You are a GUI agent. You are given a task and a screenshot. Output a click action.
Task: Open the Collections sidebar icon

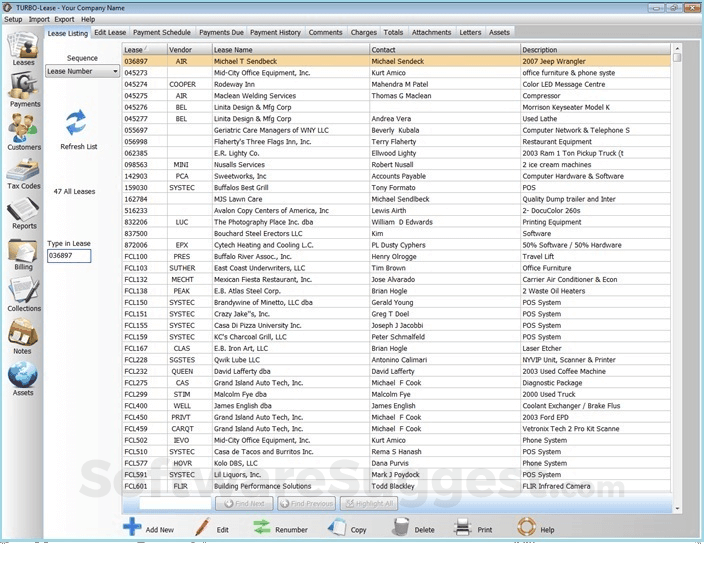pos(24,295)
